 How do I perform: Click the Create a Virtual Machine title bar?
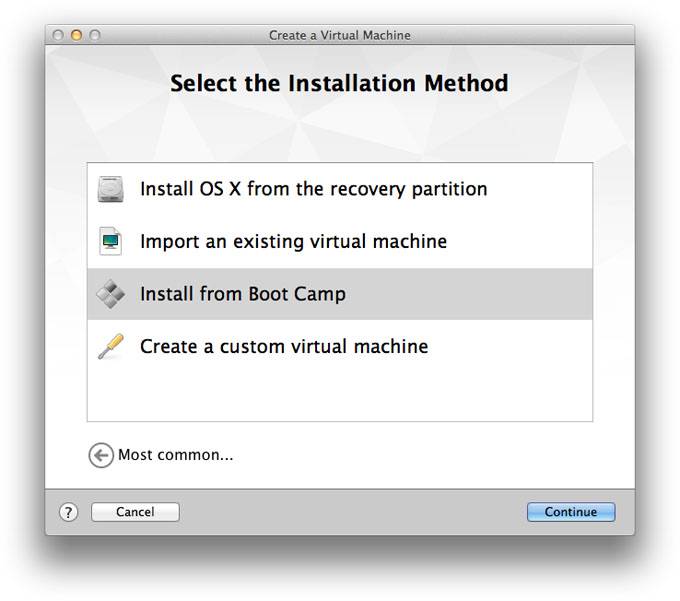pyautogui.click(x=340, y=35)
